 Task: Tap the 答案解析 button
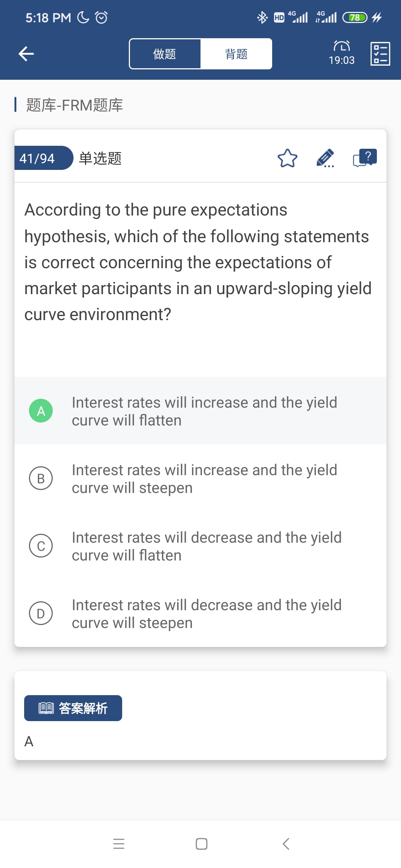73,708
